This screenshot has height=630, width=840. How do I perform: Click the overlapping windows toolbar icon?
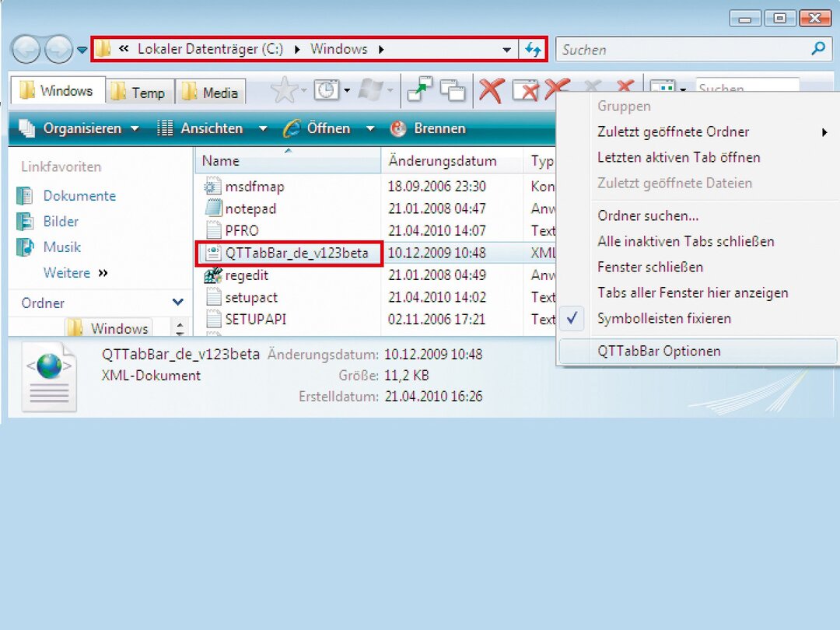453,91
